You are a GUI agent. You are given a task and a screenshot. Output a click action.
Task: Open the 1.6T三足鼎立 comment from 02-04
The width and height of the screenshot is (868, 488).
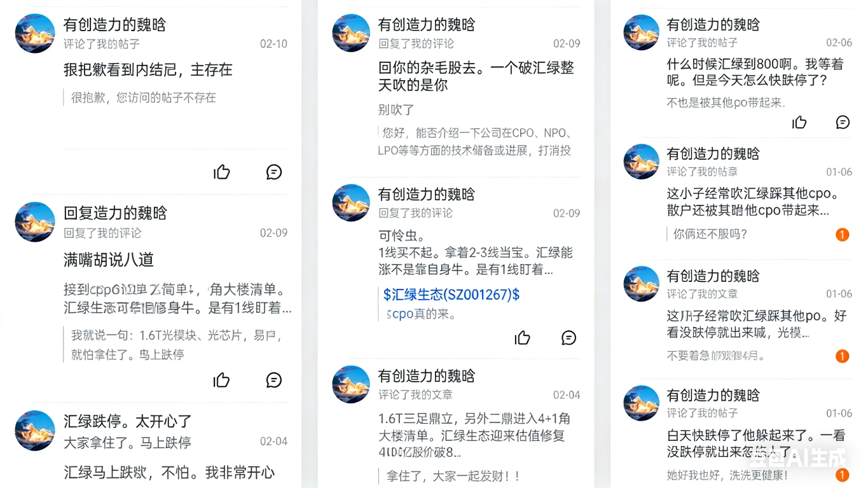(474, 436)
